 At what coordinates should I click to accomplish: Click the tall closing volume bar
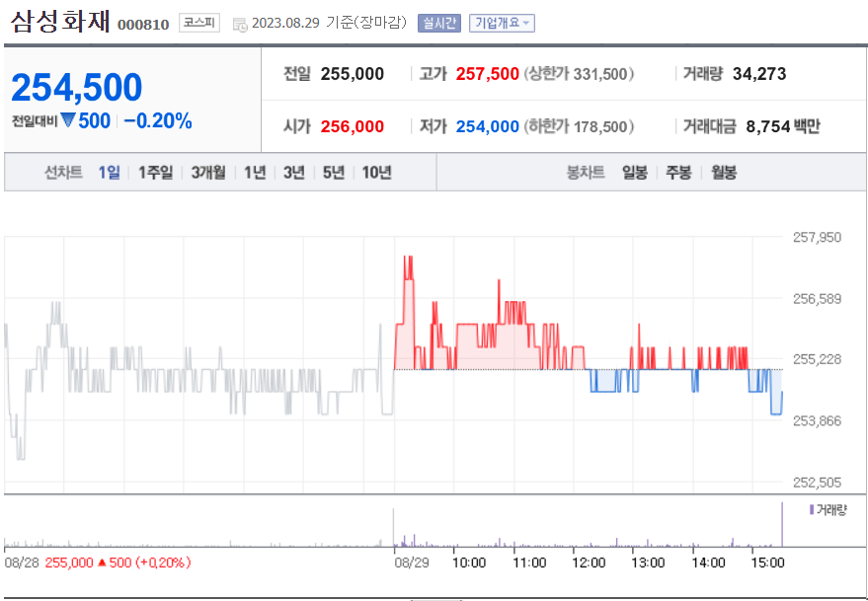tap(782, 524)
